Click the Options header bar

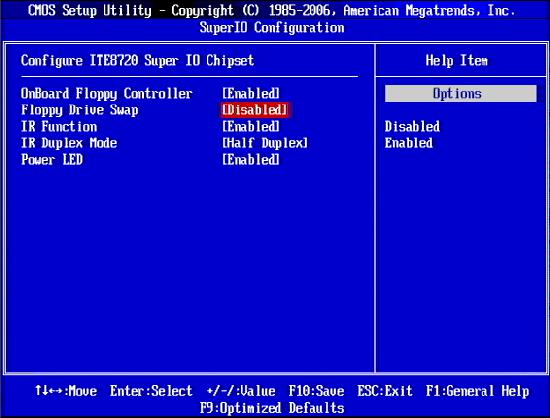(461, 94)
